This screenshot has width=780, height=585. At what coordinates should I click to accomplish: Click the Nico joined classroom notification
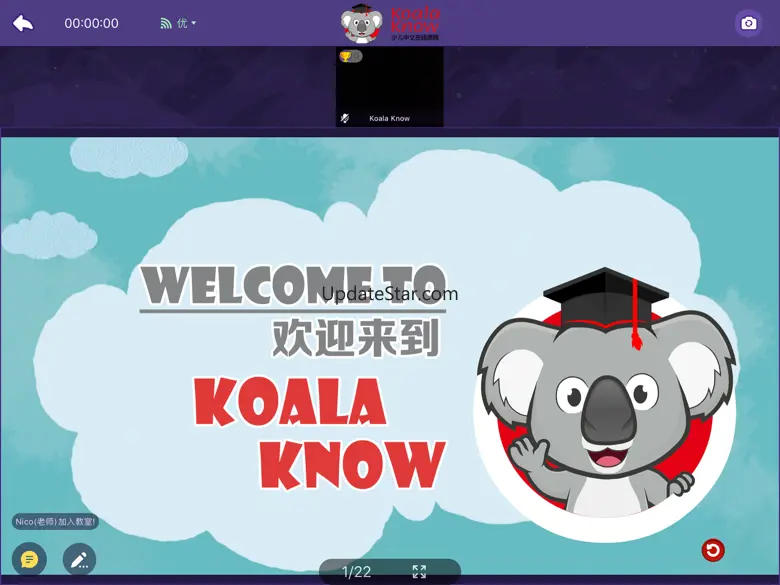click(x=55, y=522)
